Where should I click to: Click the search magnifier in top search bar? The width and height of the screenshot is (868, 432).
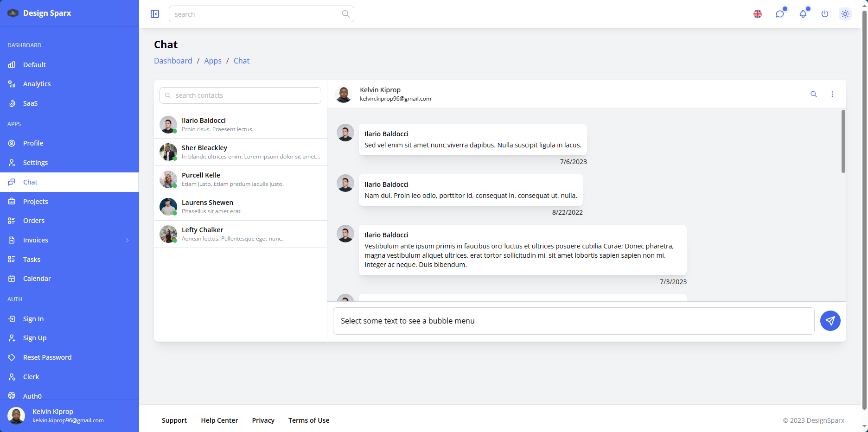tap(345, 14)
